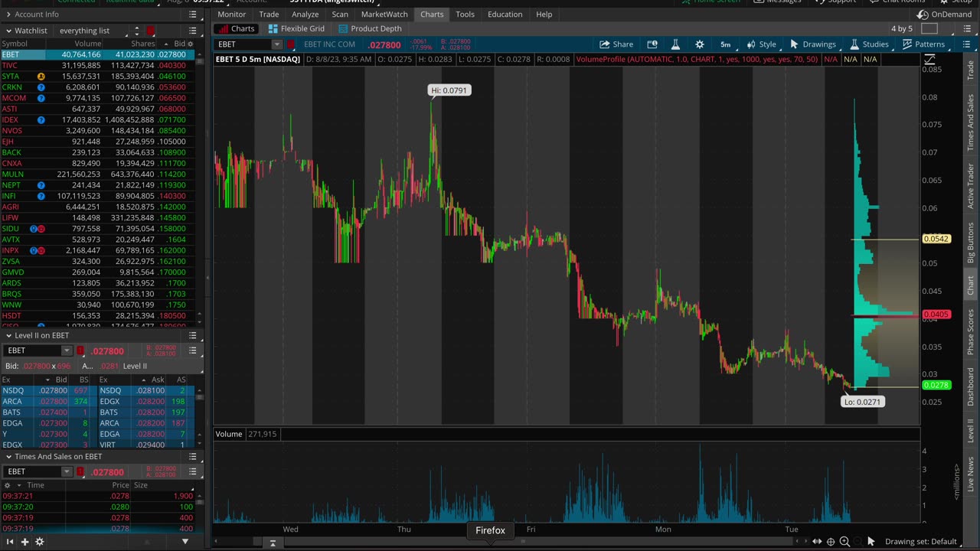This screenshot has height=551, width=980.
Task: Click the chart snapshot icon beside Share
Action: (x=652, y=44)
